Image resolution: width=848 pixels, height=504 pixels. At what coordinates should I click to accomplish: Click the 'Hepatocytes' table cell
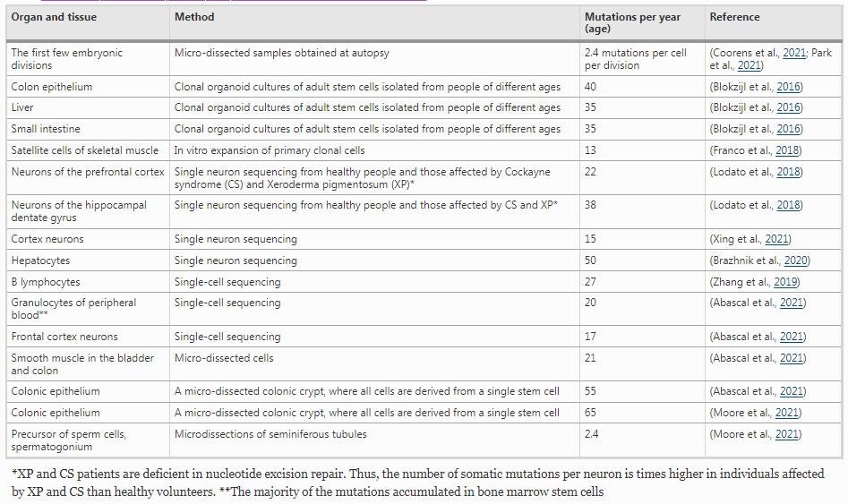[40, 261]
